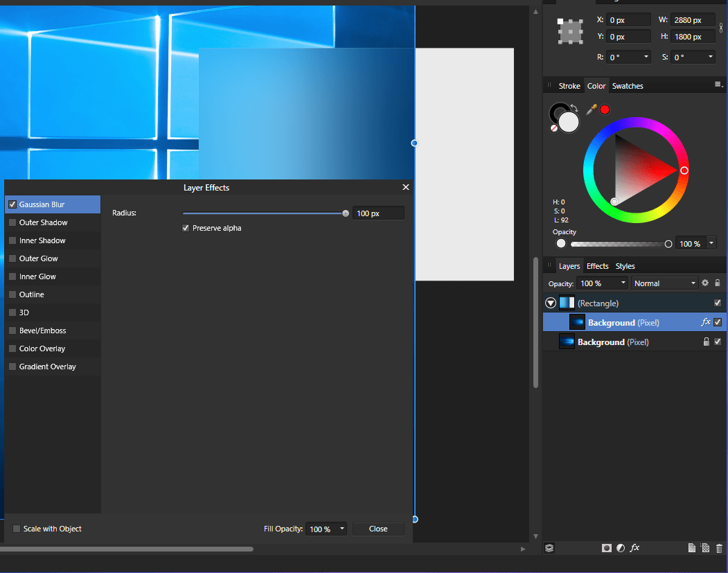Open the layer blend options gear icon
The width and height of the screenshot is (728, 573).
(x=705, y=283)
